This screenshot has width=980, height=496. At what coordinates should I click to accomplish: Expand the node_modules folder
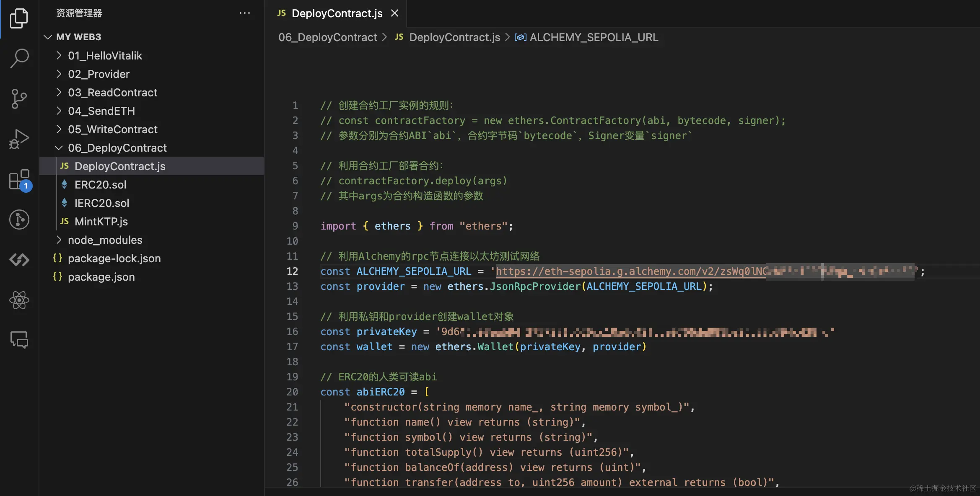[x=105, y=240]
